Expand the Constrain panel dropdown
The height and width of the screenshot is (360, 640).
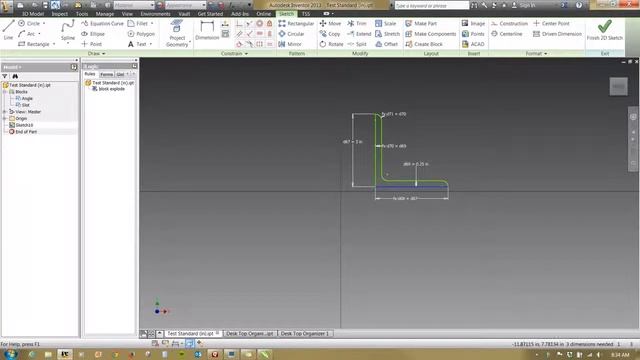click(234, 53)
